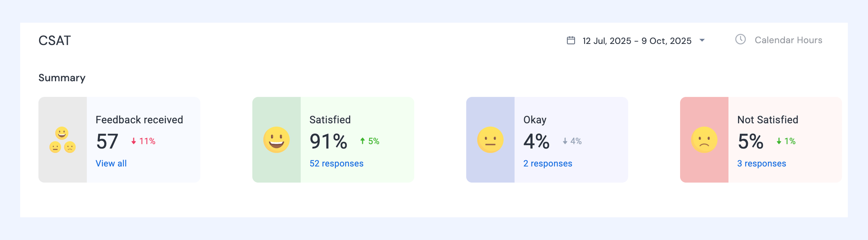The width and height of the screenshot is (868, 240).
Task: Select the 91% Satisfied value
Action: pyautogui.click(x=329, y=142)
